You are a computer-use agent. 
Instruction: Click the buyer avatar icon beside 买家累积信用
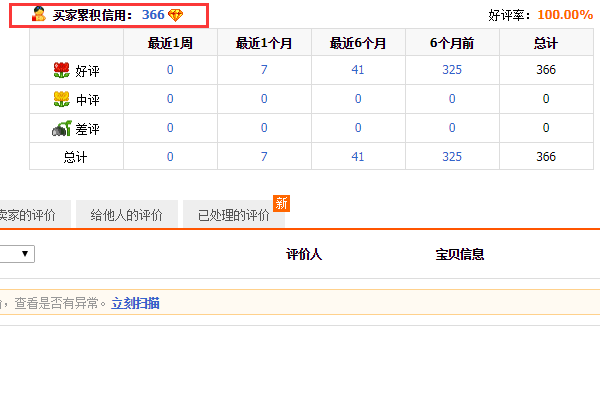tap(39, 14)
